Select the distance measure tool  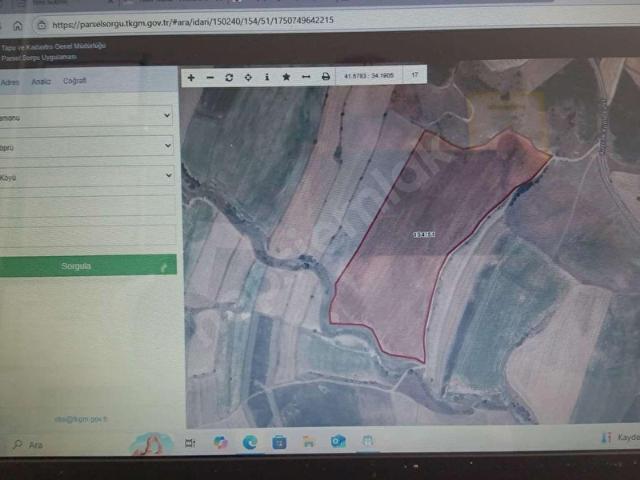tap(306, 76)
